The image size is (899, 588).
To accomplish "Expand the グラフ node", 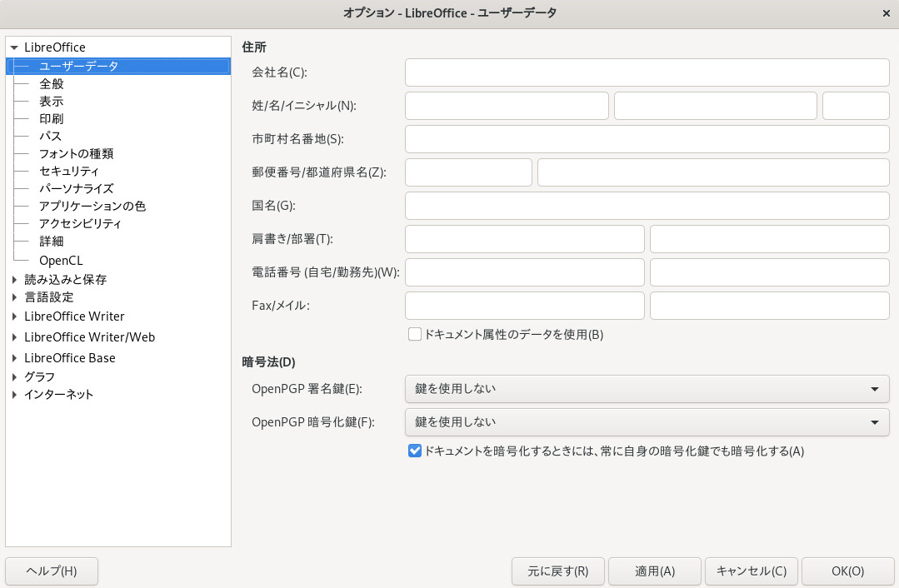I will (14, 377).
